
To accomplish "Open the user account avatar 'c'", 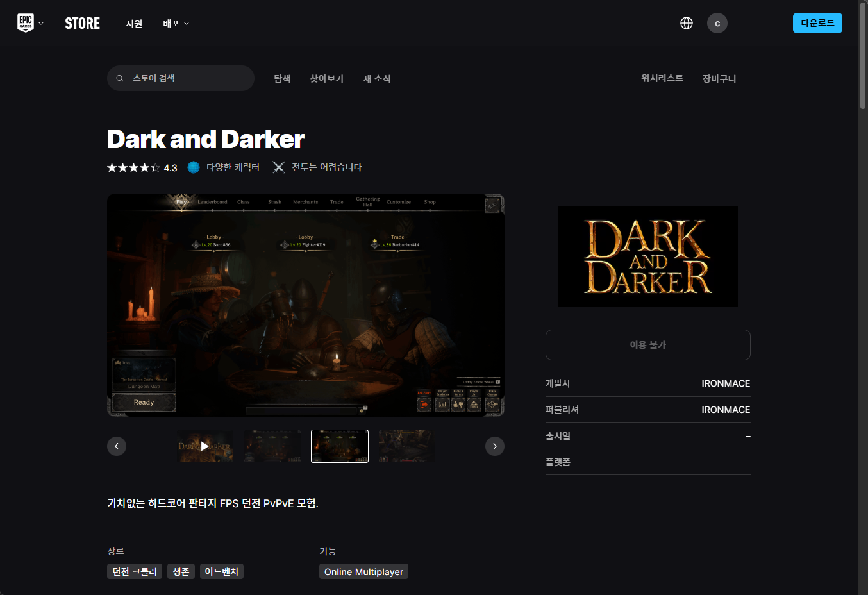I will [717, 23].
